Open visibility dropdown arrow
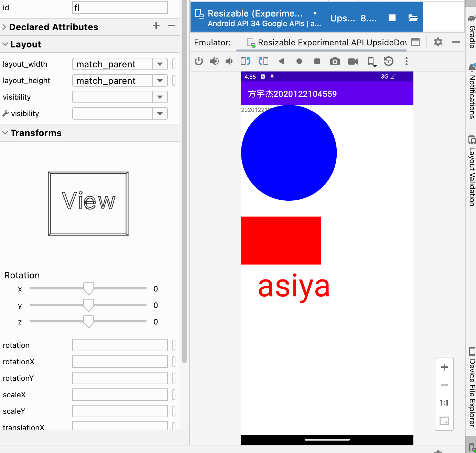 (x=160, y=97)
